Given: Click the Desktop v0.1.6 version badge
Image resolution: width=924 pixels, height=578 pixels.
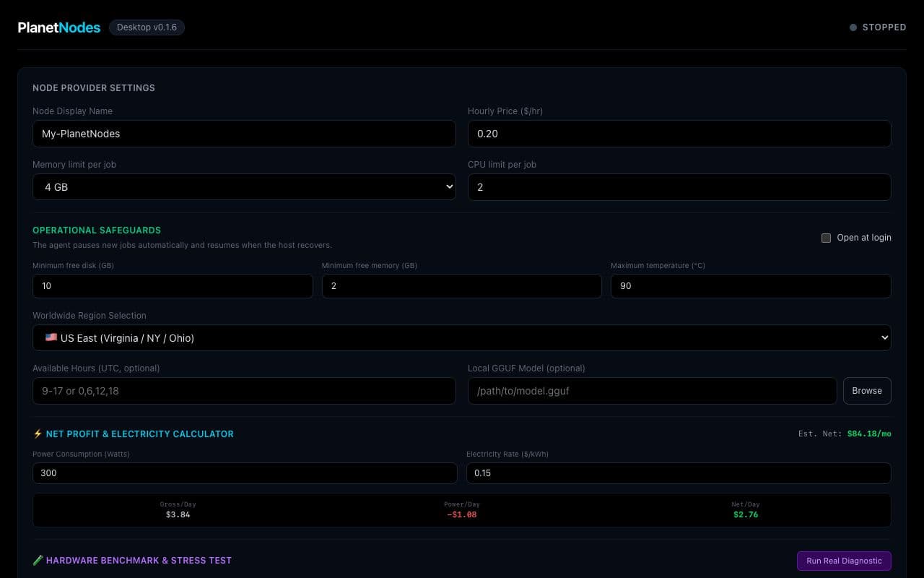Looking at the screenshot, I should (147, 27).
